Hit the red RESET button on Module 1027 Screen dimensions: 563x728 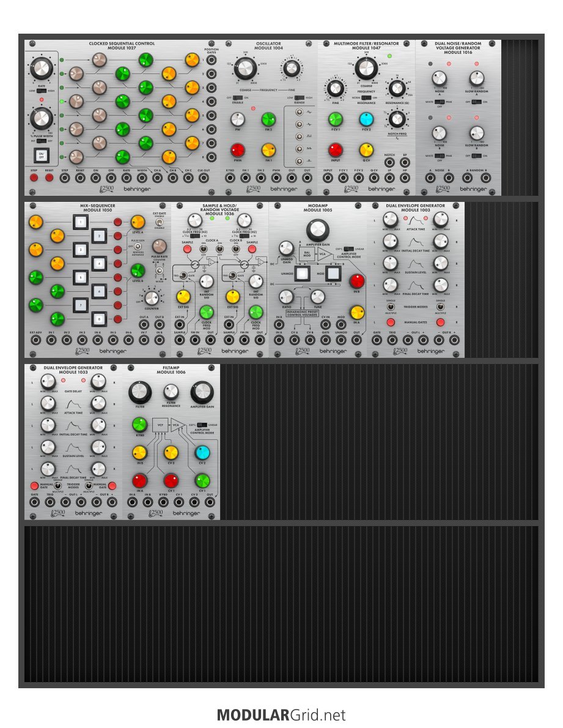tap(49, 177)
